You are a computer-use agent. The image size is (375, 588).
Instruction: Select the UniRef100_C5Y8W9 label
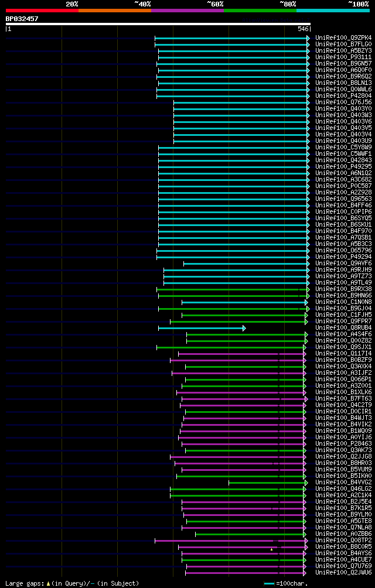click(x=343, y=148)
